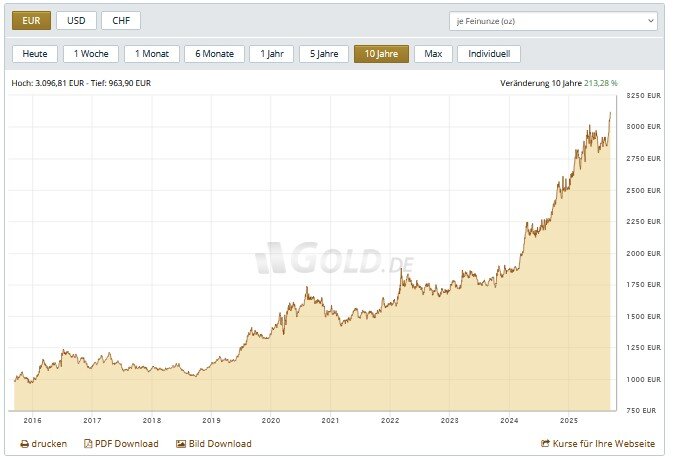Switch currency to EUR
The width and height of the screenshot is (673, 460).
(x=30, y=20)
